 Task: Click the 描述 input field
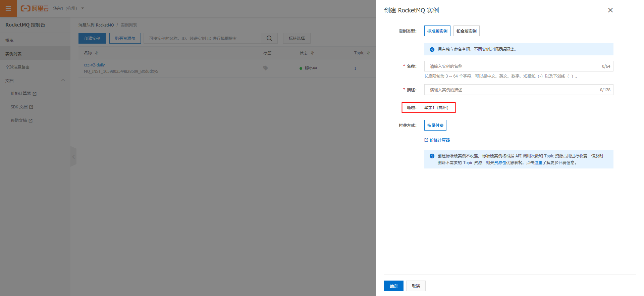[519, 90]
